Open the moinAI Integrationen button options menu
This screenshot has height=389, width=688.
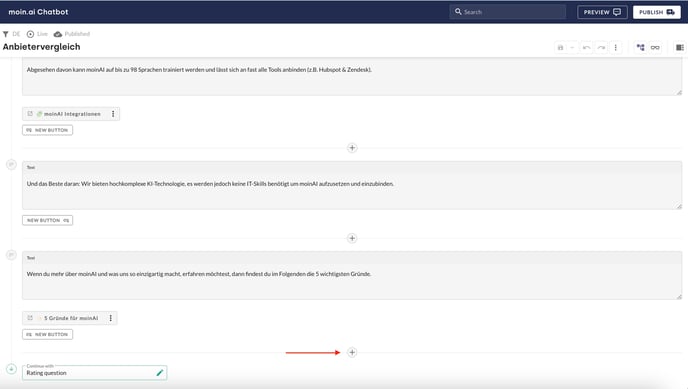coord(113,114)
